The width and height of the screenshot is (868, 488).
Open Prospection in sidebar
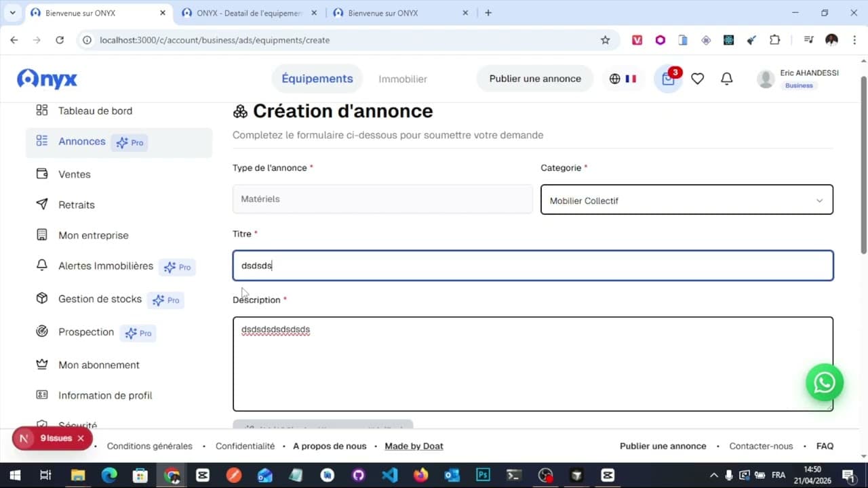[119, 332]
